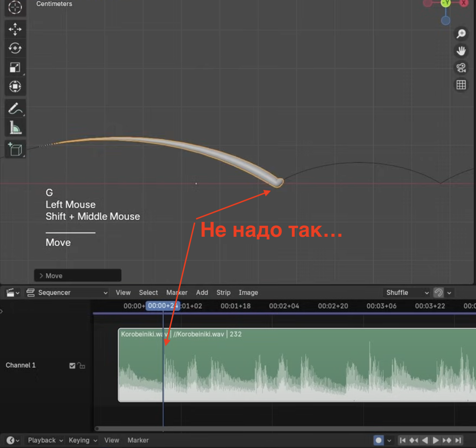Click the viewport zoom magnifier icon
476x448 pixels.
click(461, 33)
